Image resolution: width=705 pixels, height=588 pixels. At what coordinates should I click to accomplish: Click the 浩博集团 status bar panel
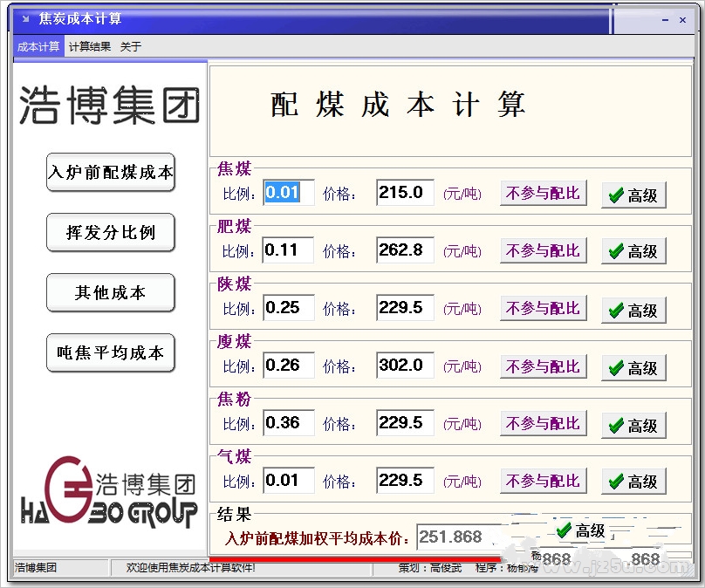tap(61, 568)
